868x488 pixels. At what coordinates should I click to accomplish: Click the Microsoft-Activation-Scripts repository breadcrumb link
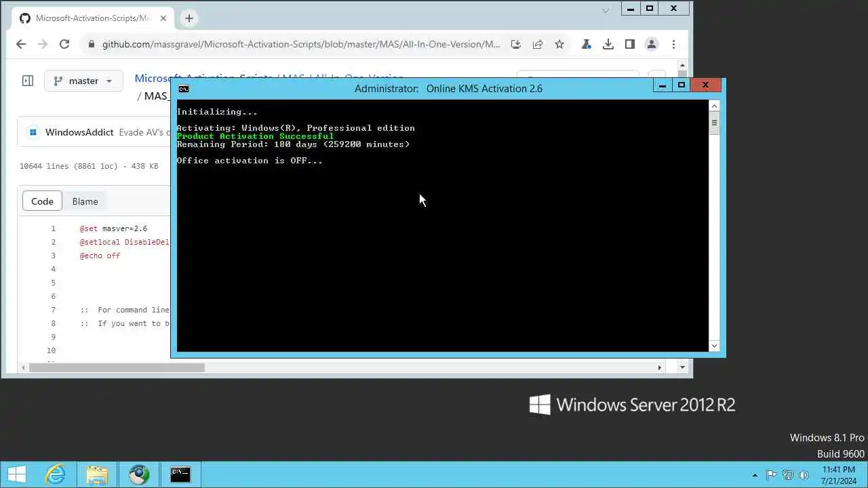(x=203, y=78)
